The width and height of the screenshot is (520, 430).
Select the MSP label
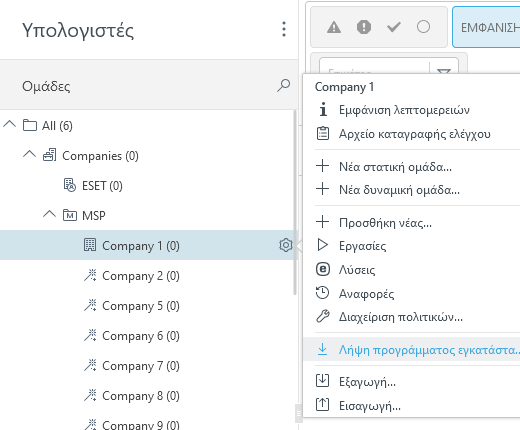[x=94, y=216]
